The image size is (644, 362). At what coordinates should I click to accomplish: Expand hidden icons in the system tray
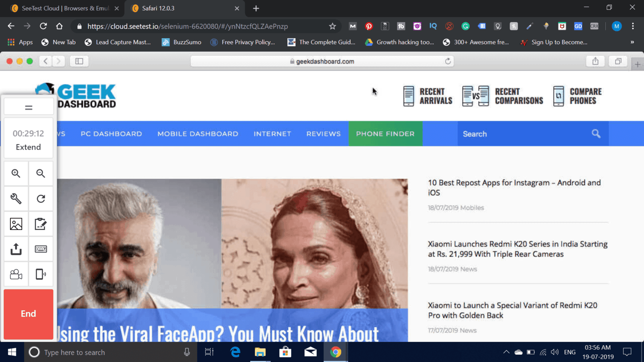pyautogui.click(x=507, y=352)
